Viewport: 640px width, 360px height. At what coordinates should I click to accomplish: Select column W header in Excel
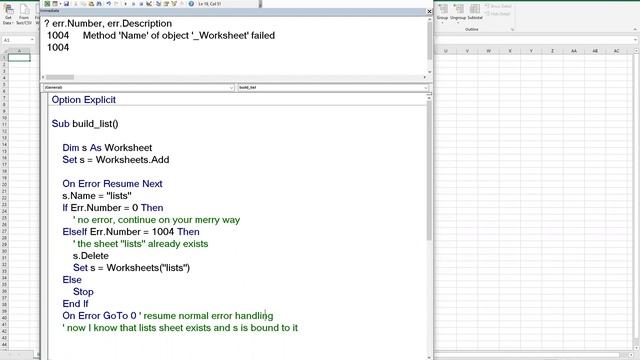(489, 51)
